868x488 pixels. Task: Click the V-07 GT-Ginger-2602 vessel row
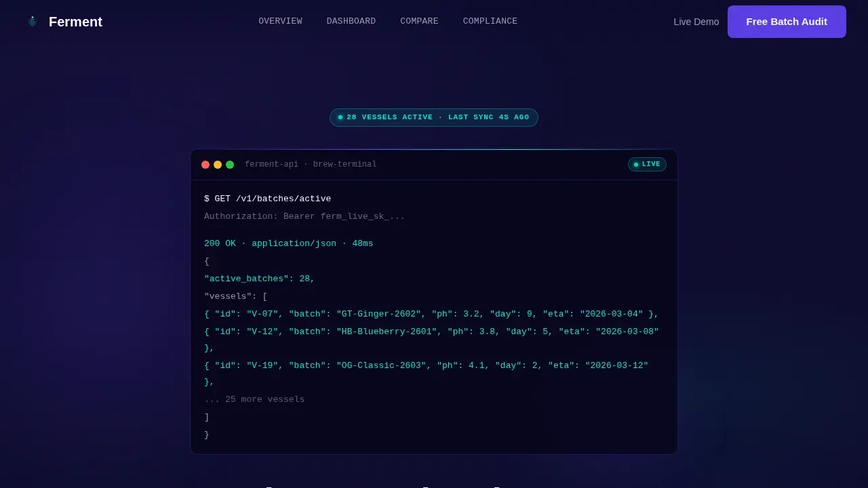coord(431,314)
